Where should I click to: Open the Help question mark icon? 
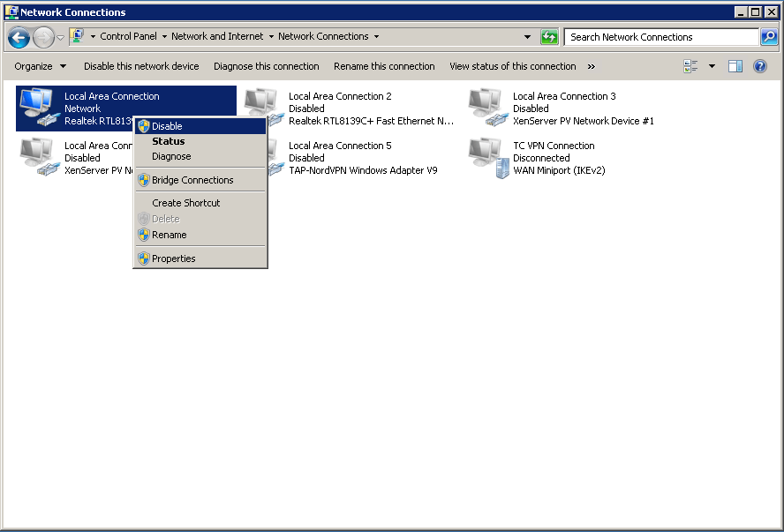click(759, 66)
